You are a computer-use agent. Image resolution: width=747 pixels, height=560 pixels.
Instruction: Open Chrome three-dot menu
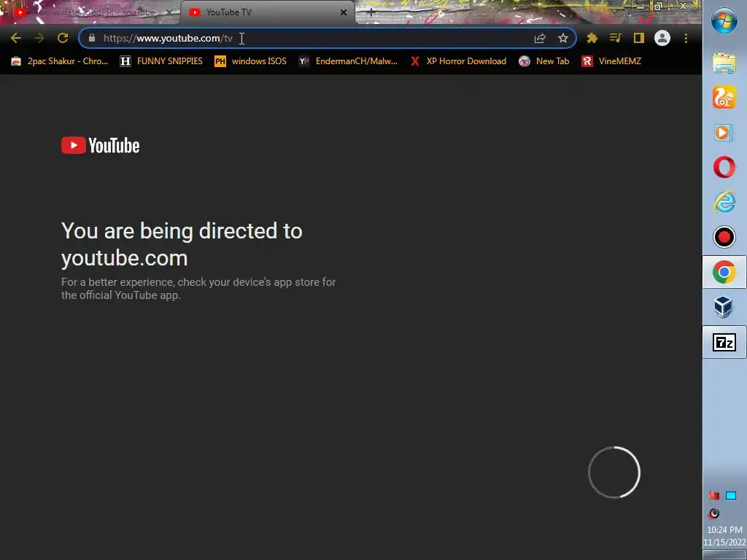(x=686, y=38)
